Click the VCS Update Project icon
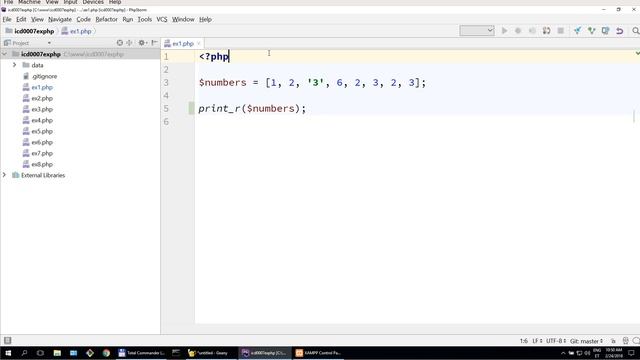The height and width of the screenshot is (360, 640). (577, 31)
